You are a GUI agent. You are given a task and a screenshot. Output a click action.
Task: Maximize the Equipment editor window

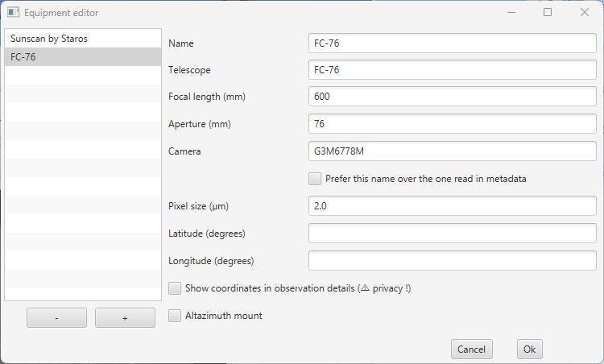[x=548, y=13]
